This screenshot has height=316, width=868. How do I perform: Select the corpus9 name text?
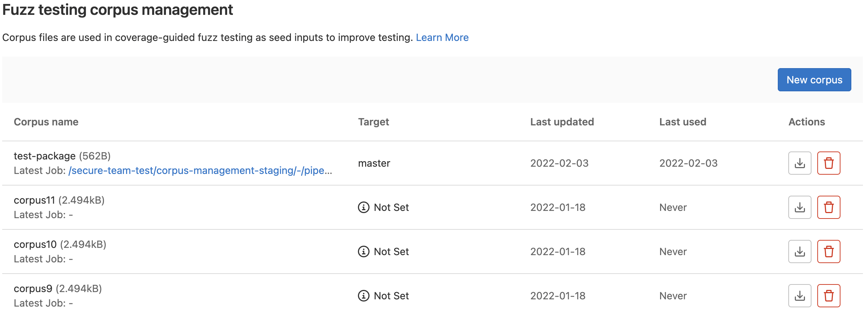pos(33,288)
